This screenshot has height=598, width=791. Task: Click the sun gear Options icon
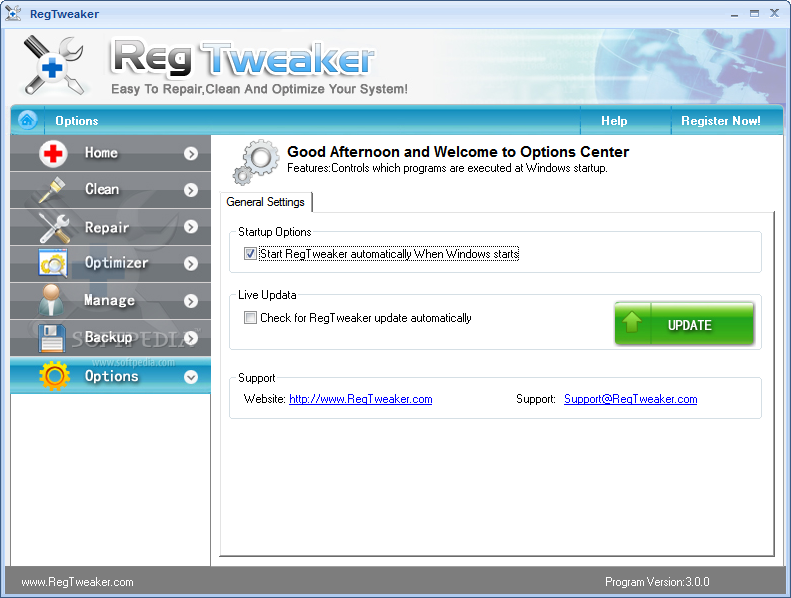pyautogui.click(x=54, y=376)
